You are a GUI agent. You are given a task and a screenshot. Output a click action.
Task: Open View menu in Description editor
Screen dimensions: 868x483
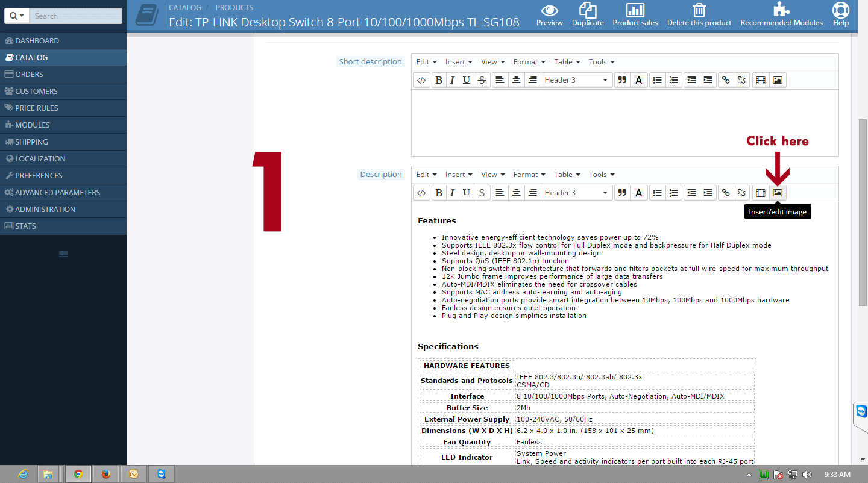click(493, 175)
